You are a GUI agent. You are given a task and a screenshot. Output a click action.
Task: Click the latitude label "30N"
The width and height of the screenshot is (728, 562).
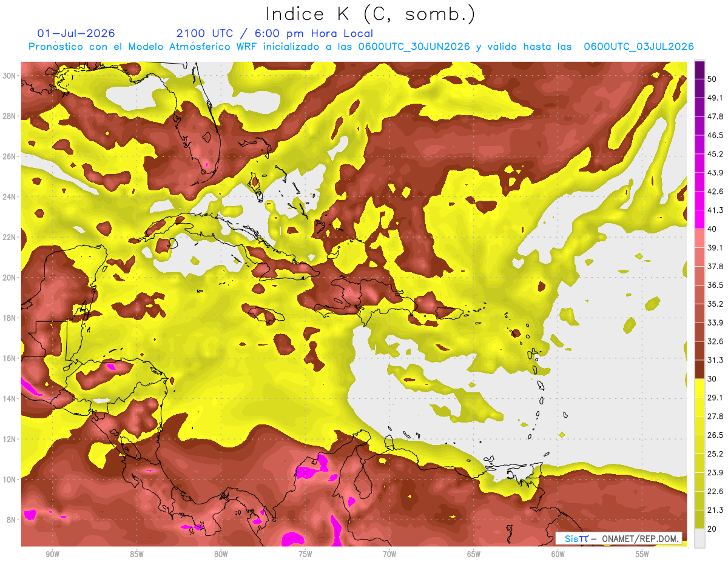[x=9, y=76]
